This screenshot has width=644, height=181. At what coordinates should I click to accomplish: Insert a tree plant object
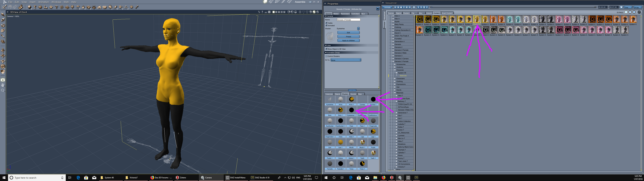point(72,7)
